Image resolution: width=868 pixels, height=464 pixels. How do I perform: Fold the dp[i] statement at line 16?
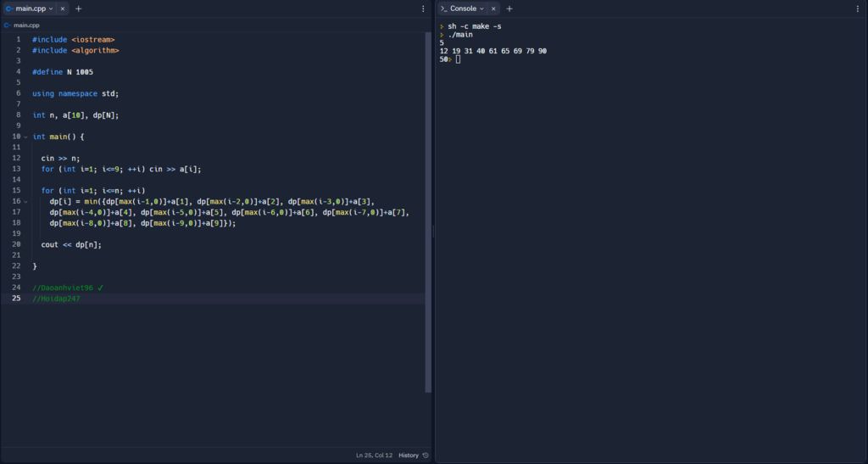[25, 201]
